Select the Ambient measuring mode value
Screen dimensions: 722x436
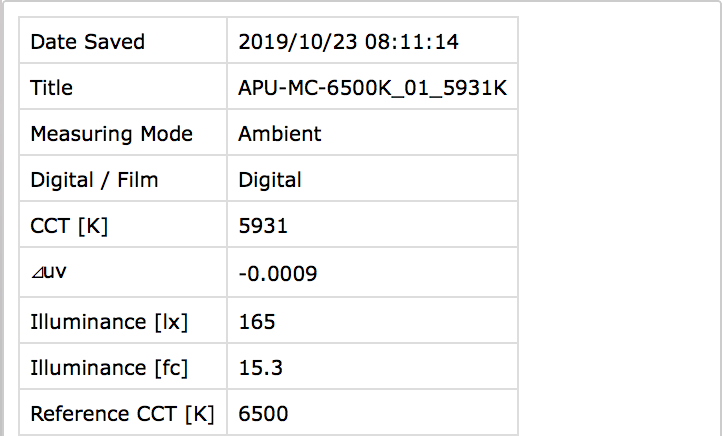click(280, 134)
